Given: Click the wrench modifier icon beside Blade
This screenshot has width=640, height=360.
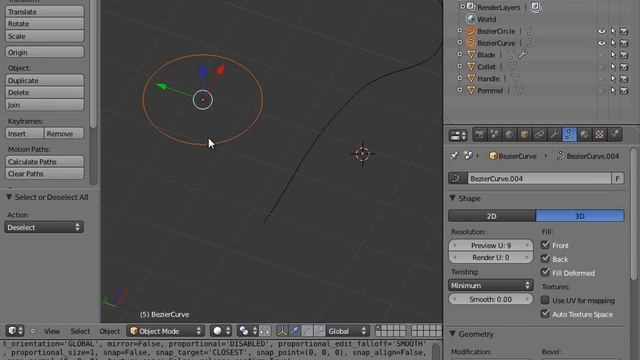Looking at the screenshot, I should pyautogui.click(x=523, y=54).
